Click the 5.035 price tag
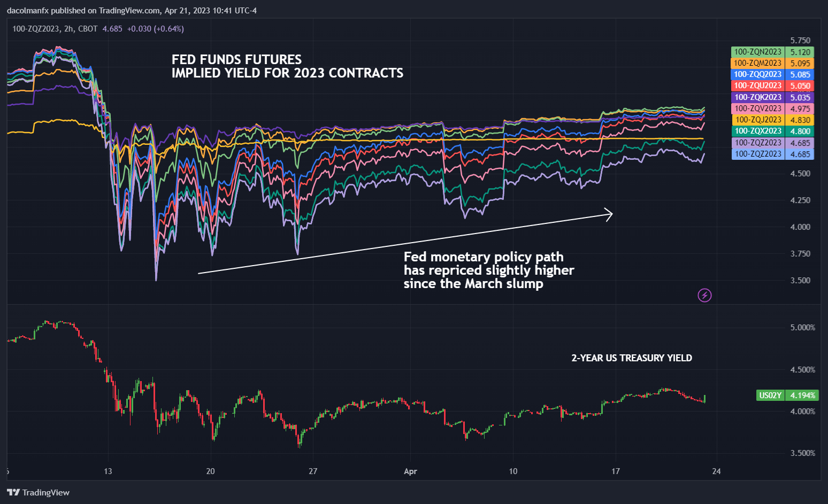828x504 pixels. click(x=800, y=97)
